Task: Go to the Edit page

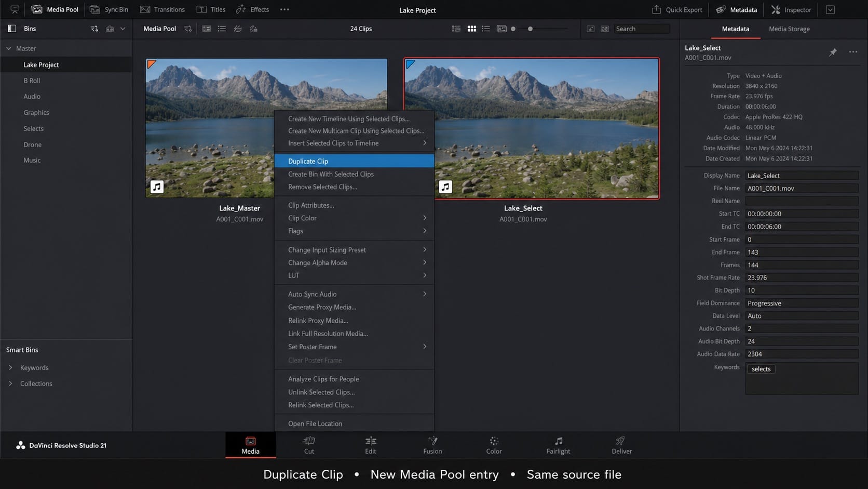Action: 371,445
